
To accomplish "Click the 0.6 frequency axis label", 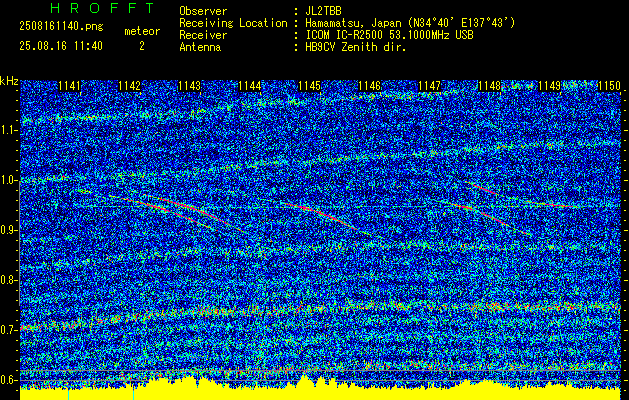I will (9, 380).
